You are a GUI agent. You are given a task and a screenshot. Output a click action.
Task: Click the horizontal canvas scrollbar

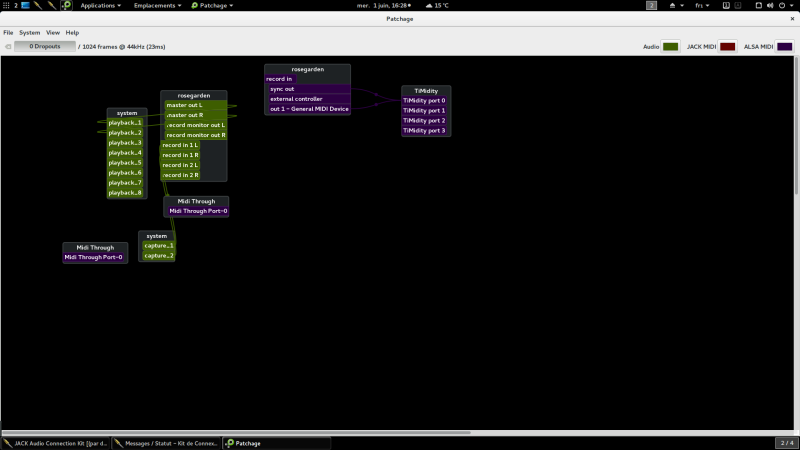(236, 433)
